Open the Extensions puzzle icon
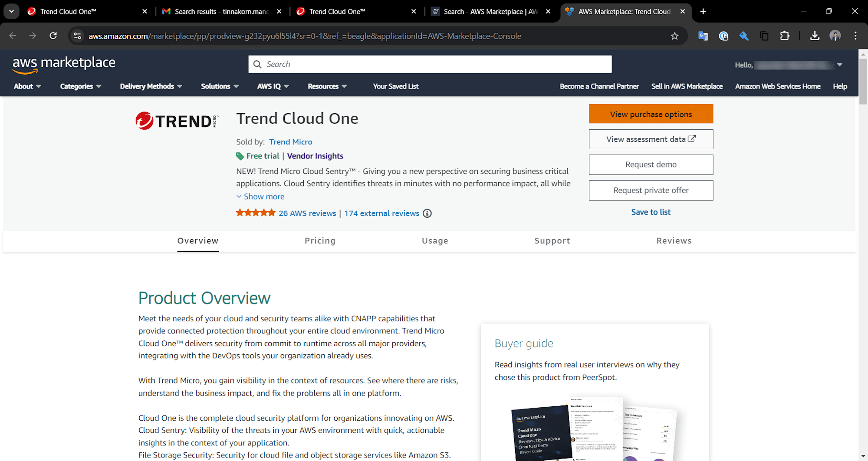 click(785, 36)
